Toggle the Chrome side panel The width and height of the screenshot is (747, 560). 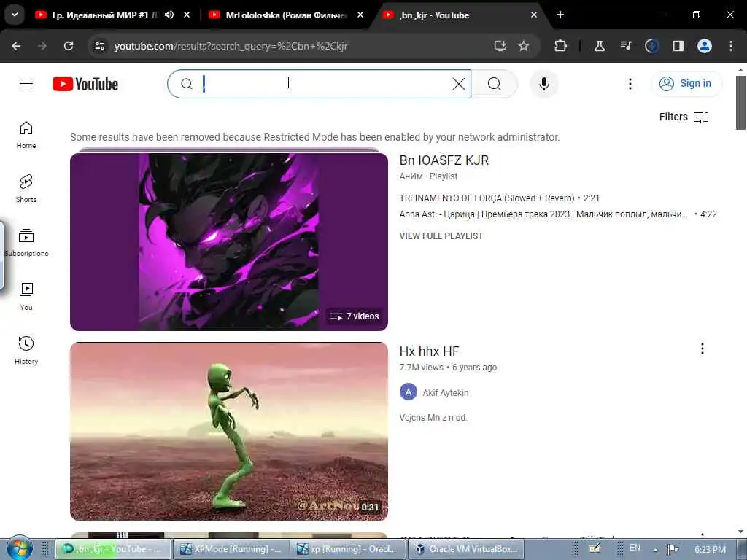click(678, 46)
